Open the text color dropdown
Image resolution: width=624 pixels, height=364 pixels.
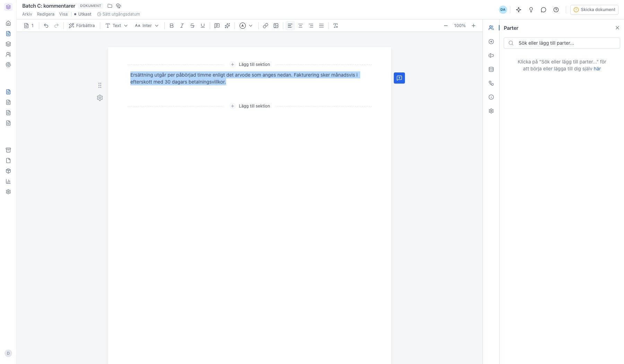(246, 26)
